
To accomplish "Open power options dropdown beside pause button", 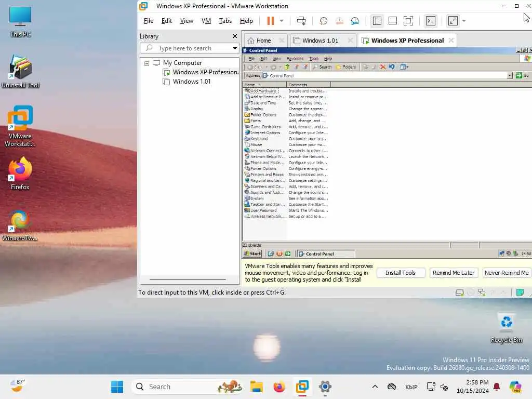I will pos(281,21).
